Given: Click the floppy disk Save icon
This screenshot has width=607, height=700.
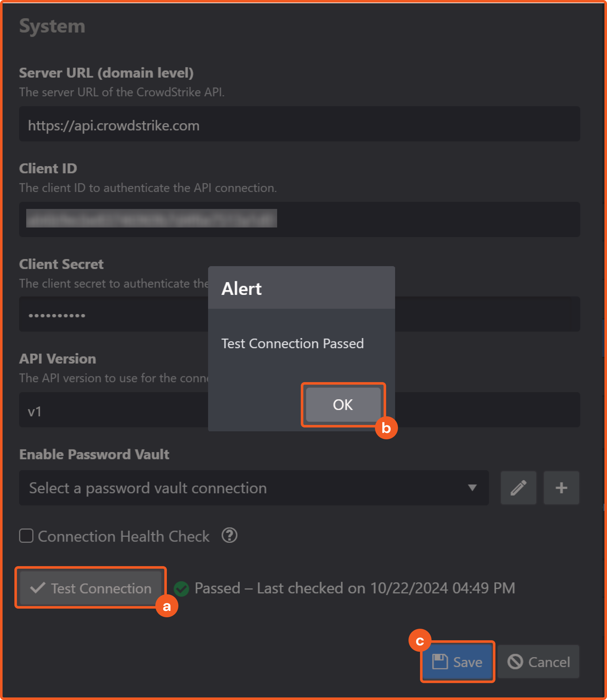Looking at the screenshot, I should click(440, 662).
